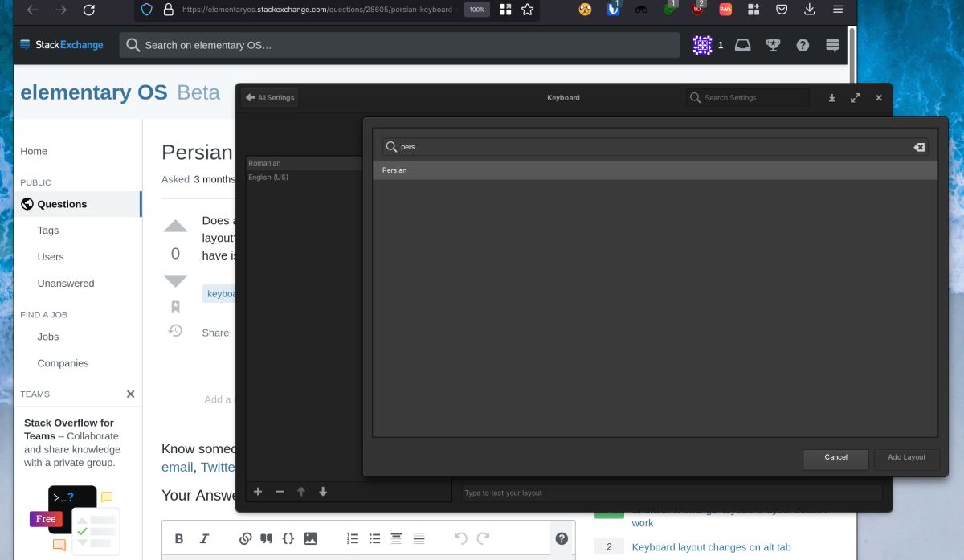Viewport: 964px width, 560px height.
Task: Clear the layout search field
Action: click(x=919, y=147)
